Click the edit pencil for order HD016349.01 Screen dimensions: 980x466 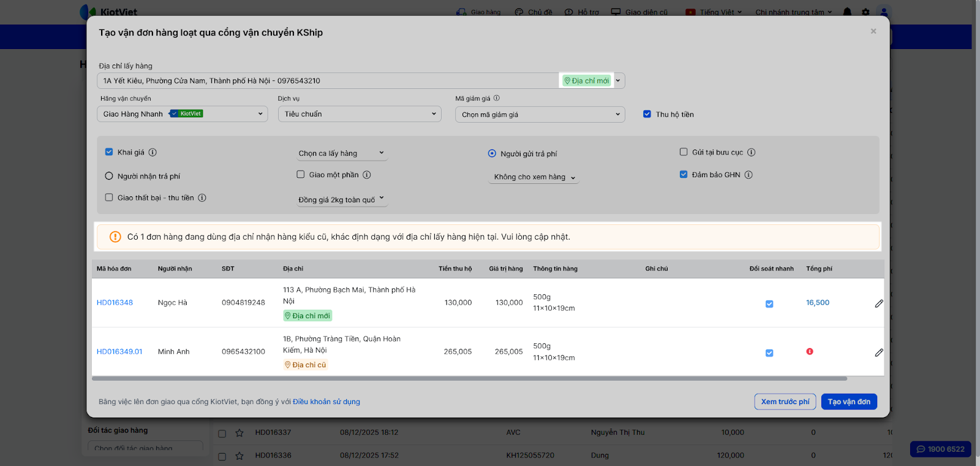click(x=878, y=353)
